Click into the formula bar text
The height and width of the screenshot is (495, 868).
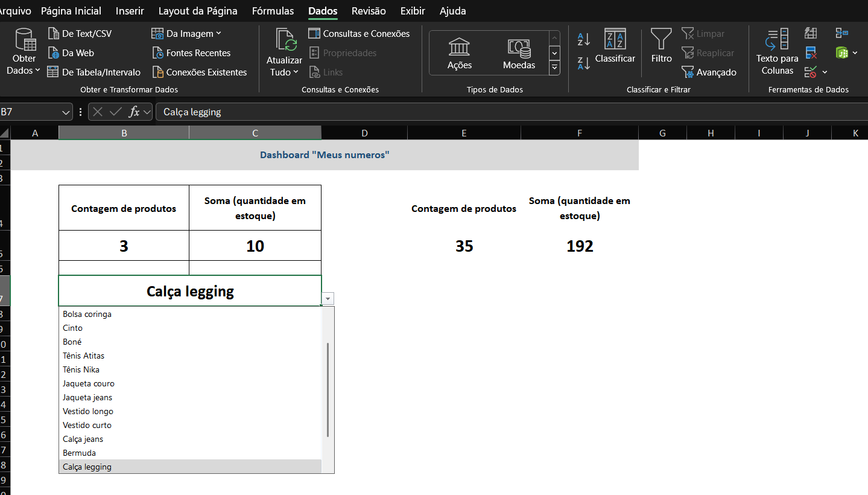pyautogui.click(x=512, y=112)
